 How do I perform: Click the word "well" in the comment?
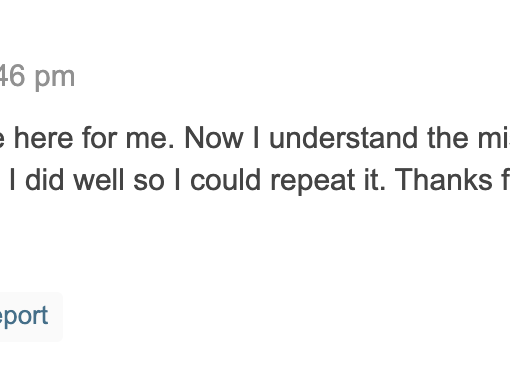pos(99,180)
